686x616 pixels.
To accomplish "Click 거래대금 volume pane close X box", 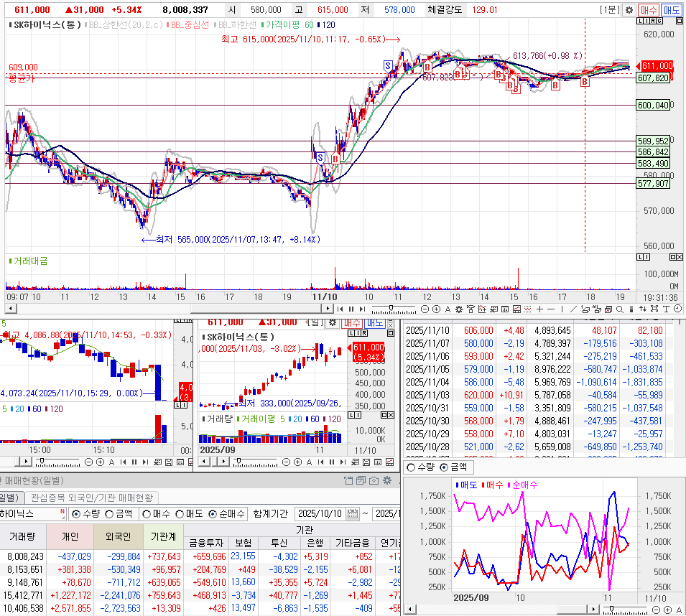I will 680,257.
